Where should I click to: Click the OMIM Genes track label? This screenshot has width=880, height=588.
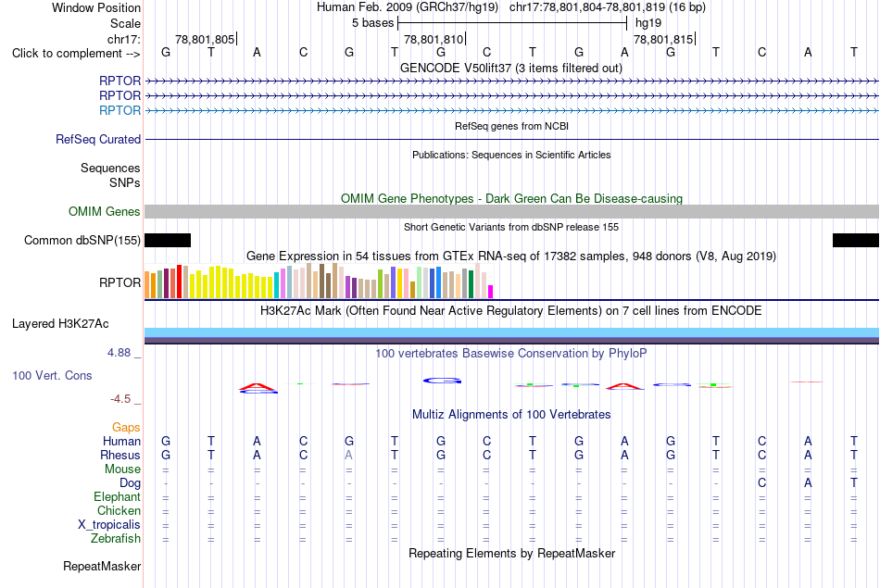pos(104,211)
